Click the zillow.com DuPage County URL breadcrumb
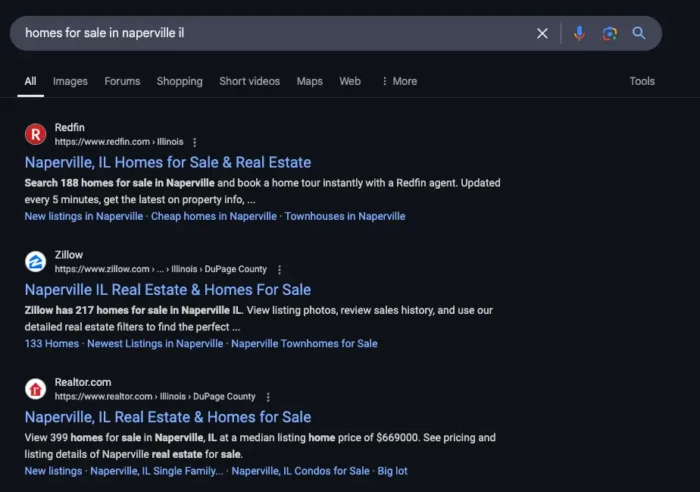Viewport: 700px width, 492px height. click(161, 269)
